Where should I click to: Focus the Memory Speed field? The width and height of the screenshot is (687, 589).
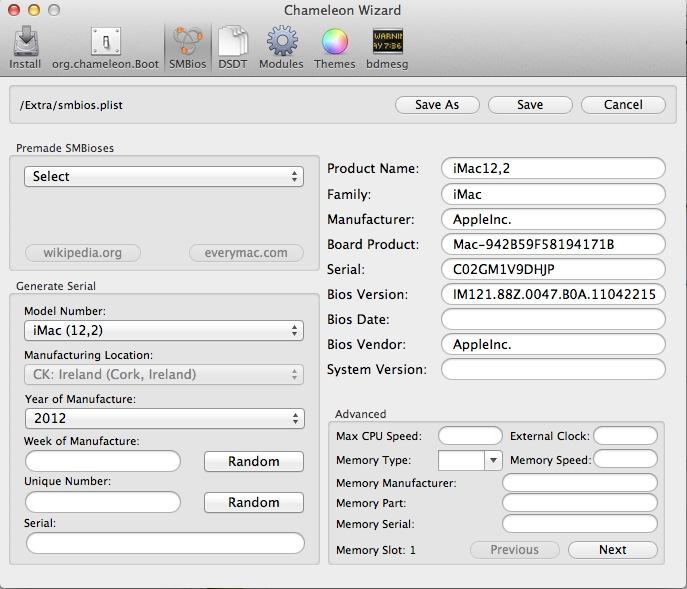(626, 459)
